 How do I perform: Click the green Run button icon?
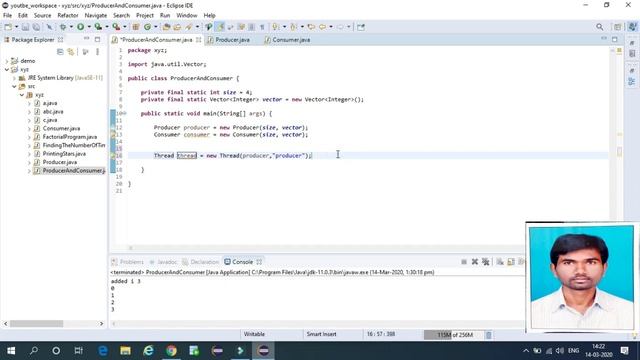pos(80,27)
